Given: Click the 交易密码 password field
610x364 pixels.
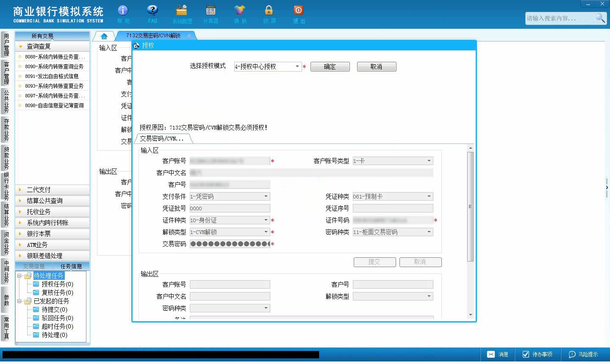Looking at the screenshot, I should coord(230,244).
